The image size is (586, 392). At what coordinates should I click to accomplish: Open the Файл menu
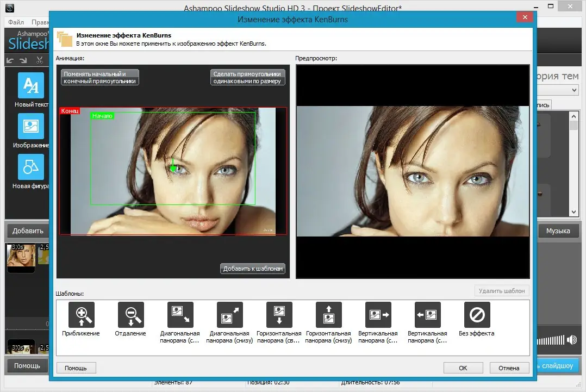tap(16, 22)
